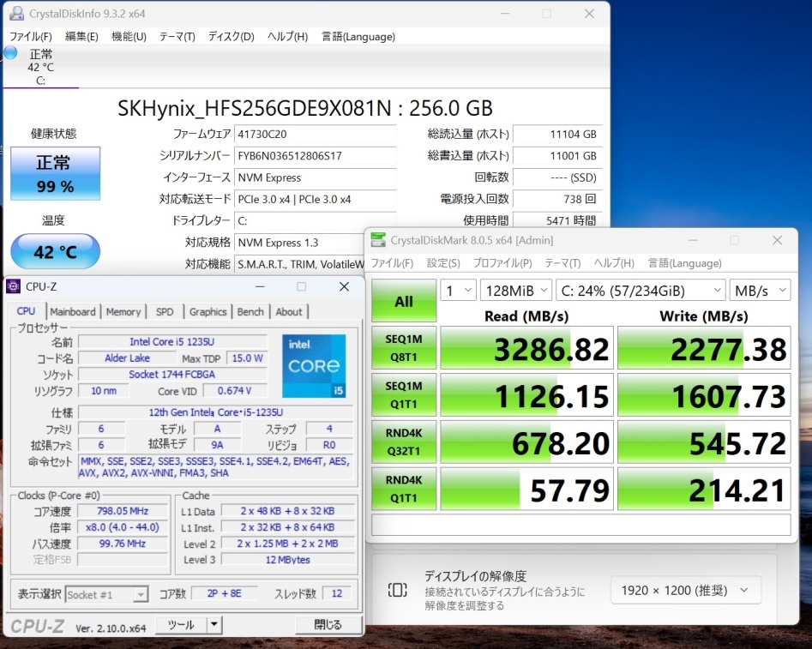This screenshot has height=649, width=812.
Task: Click the ツール button in CPU-Z
Action: click(x=181, y=625)
